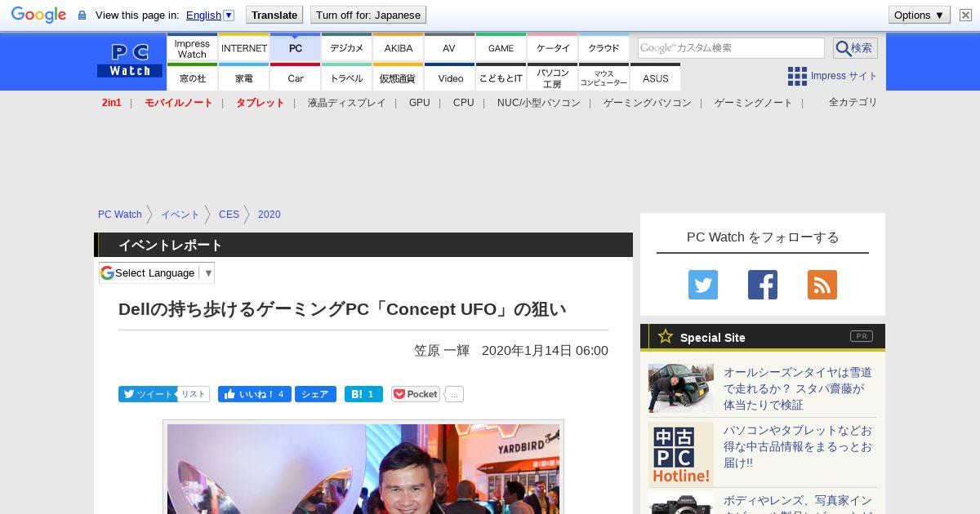Go to the タブレット category
980x514 pixels.
pos(261,103)
